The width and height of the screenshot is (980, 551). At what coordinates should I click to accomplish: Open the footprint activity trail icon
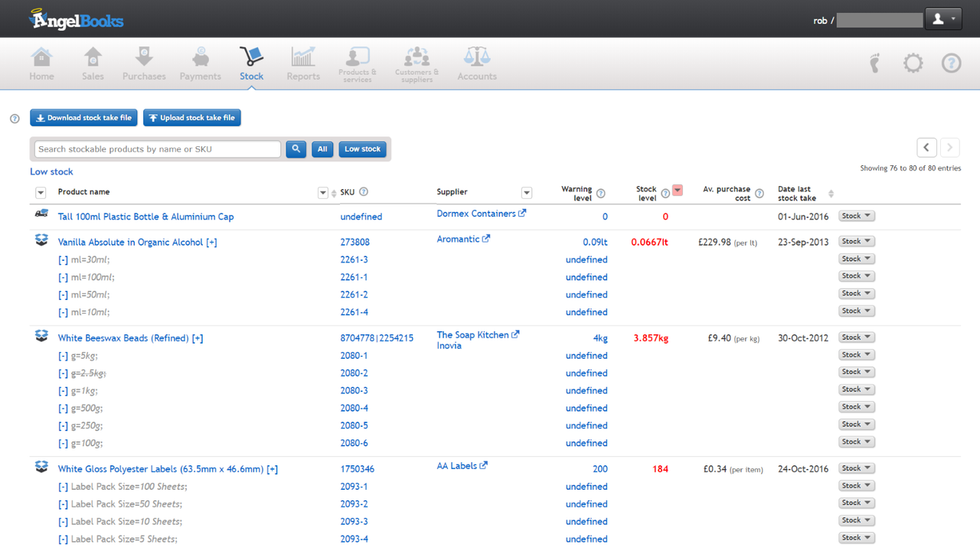875,63
